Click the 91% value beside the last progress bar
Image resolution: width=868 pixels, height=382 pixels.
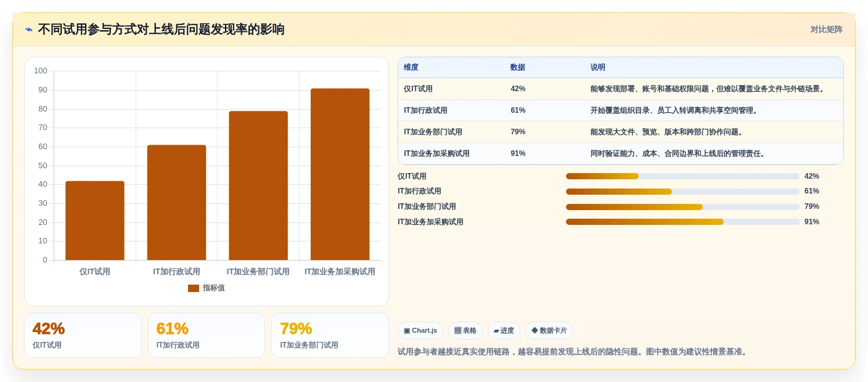point(812,222)
